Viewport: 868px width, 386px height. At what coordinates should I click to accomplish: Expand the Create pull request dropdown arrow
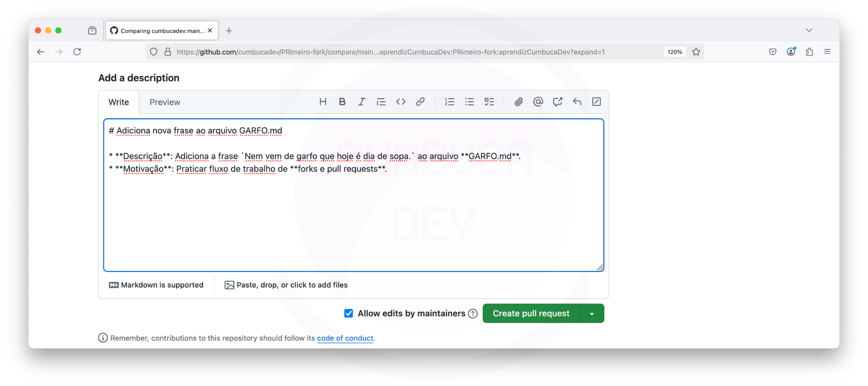coord(592,314)
